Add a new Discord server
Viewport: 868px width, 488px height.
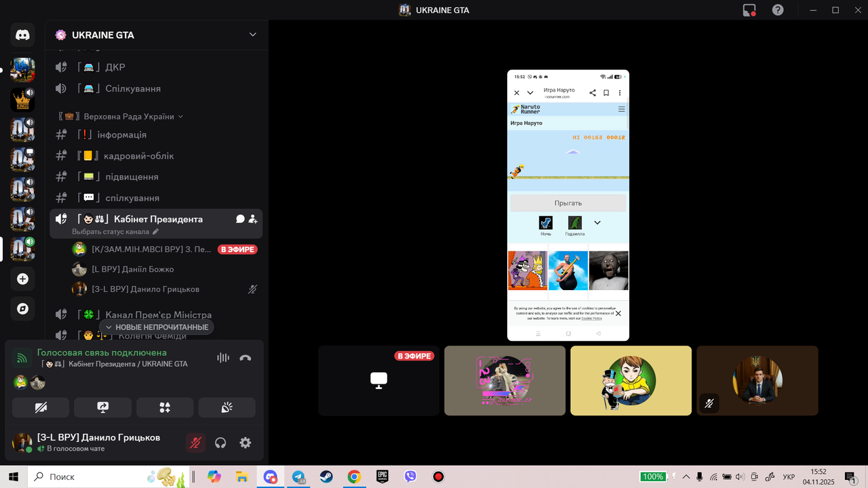(22, 279)
